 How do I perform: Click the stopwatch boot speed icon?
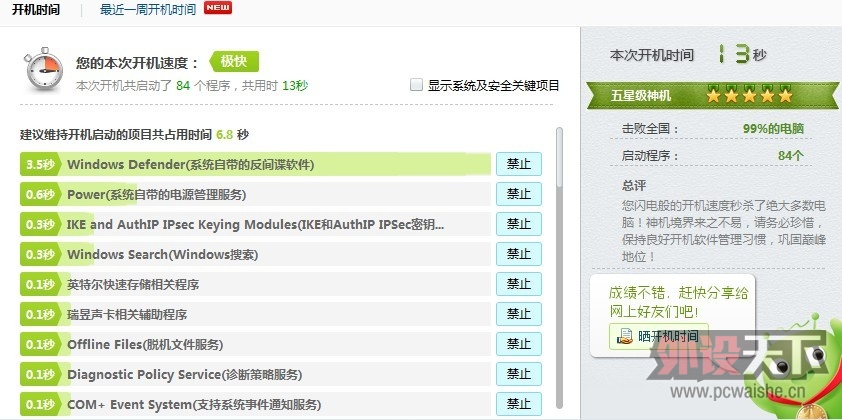[x=43, y=69]
